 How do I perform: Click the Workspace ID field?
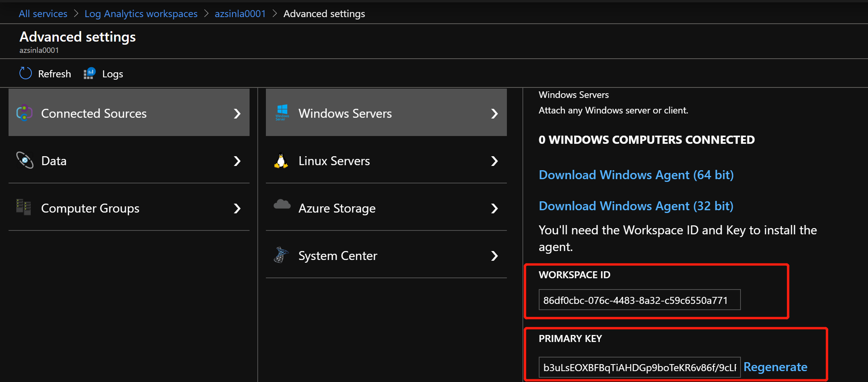pos(640,300)
